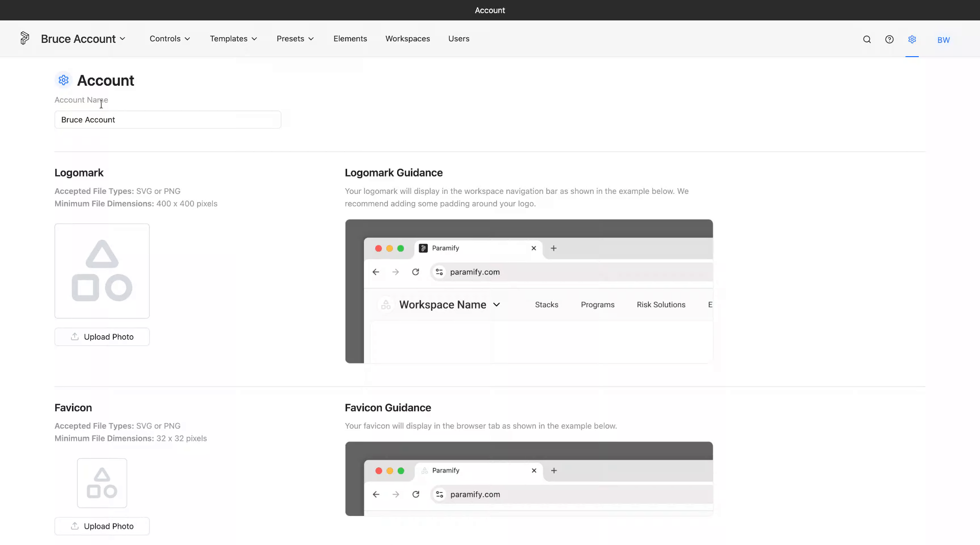Click the Favicon section heading
The height and width of the screenshot is (545, 980).
pyautogui.click(x=73, y=408)
